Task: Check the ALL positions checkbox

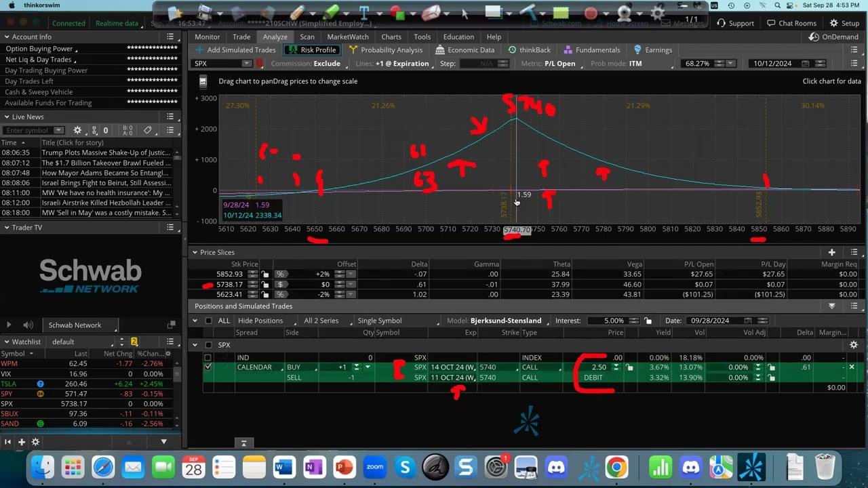Action: pyautogui.click(x=208, y=321)
